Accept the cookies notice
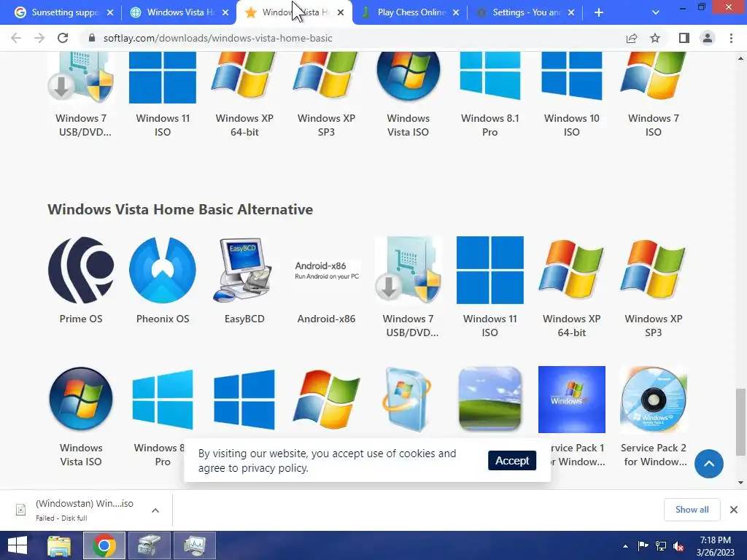The image size is (747, 560). pos(512,461)
